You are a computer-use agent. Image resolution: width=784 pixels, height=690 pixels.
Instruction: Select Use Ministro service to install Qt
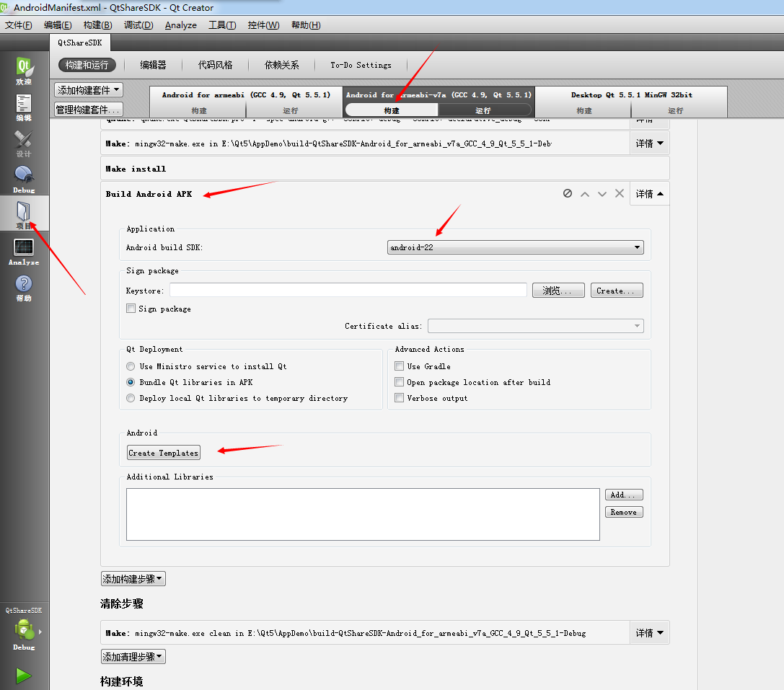pyautogui.click(x=131, y=366)
